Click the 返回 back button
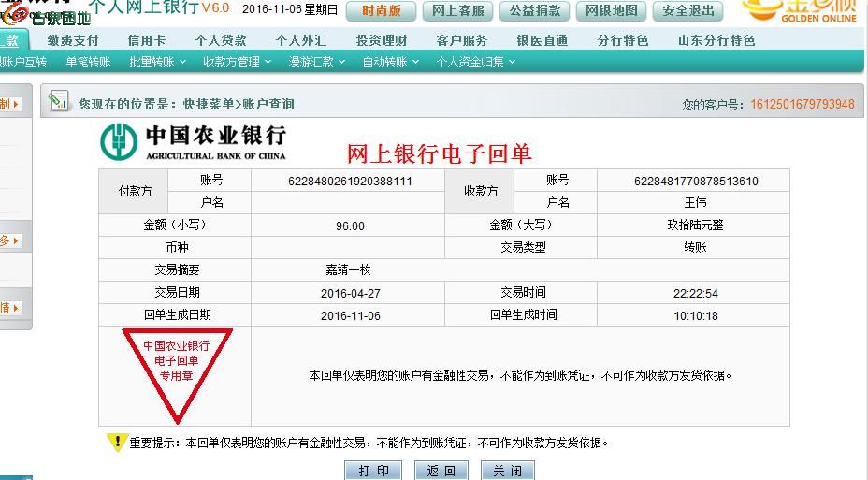The image size is (868, 480). 441,471
